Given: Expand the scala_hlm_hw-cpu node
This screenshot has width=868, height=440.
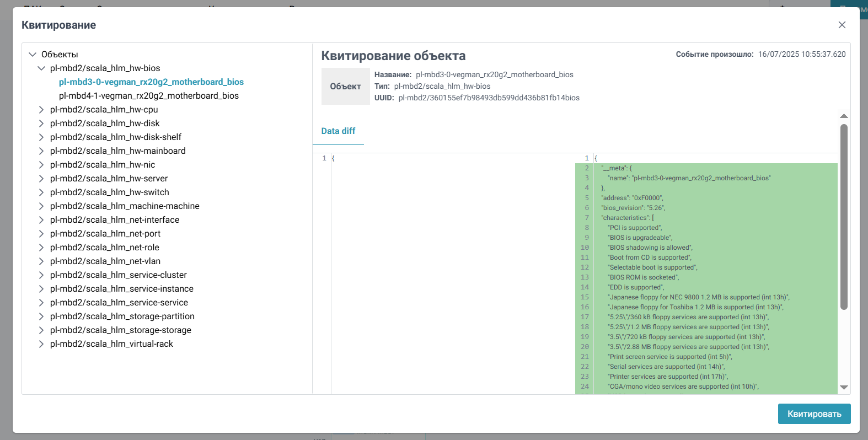Looking at the screenshot, I should pos(41,110).
